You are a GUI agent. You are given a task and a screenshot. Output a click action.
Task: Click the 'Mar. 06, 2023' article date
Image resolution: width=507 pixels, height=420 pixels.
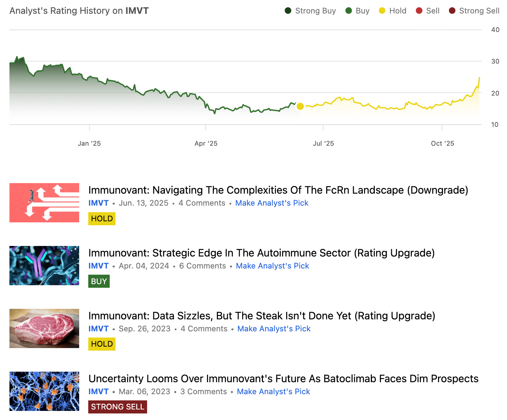tap(145, 392)
